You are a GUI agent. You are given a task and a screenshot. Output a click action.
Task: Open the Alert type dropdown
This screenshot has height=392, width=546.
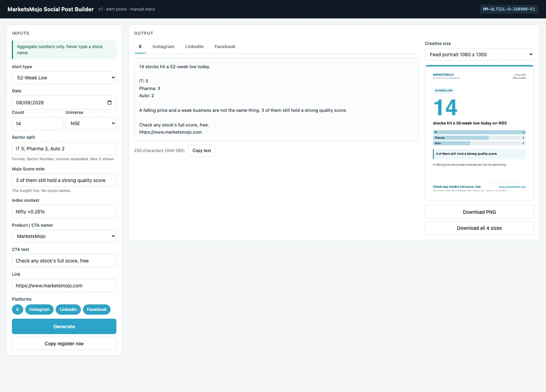(64, 78)
